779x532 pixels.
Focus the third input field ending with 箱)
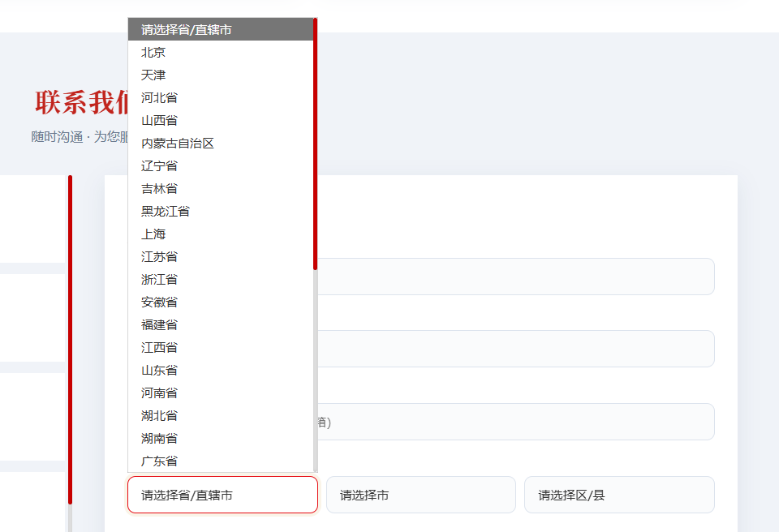click(x=516, y=422)
